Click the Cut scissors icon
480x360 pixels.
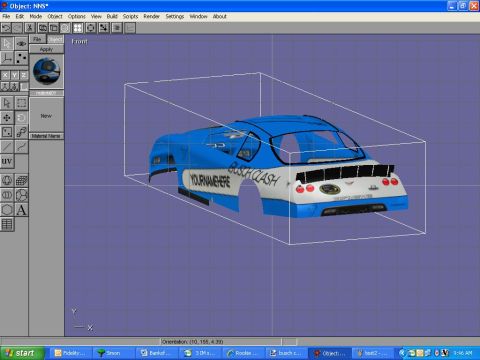30,28
